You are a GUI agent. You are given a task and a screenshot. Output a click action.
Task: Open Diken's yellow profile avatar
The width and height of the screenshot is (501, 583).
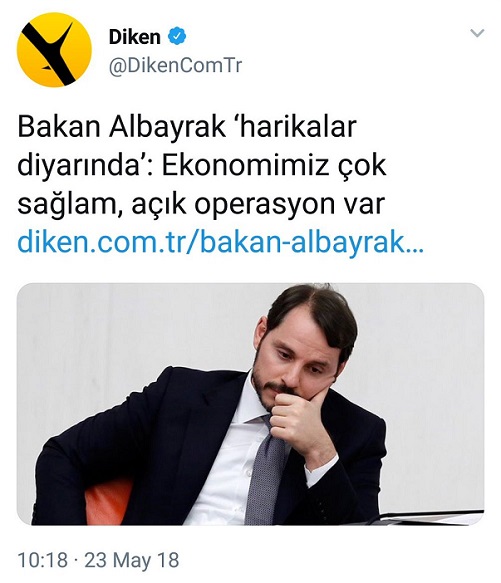point(54,50)
